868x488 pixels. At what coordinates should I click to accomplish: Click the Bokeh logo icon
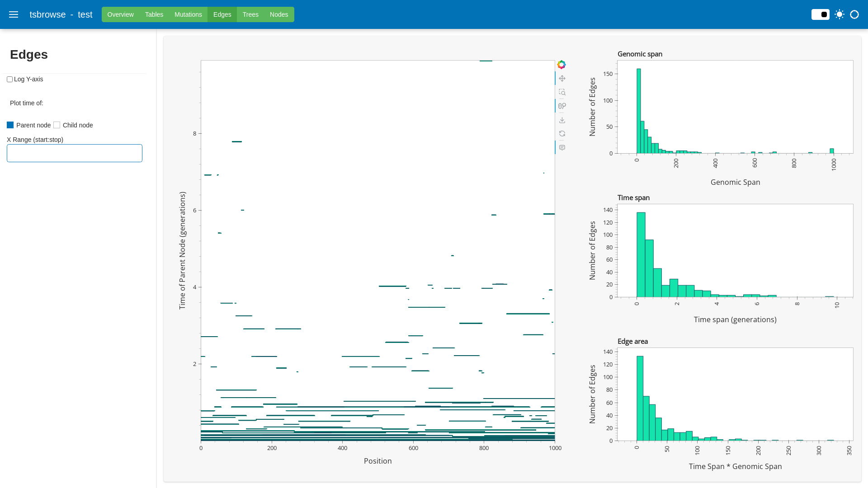pos(561,65)
